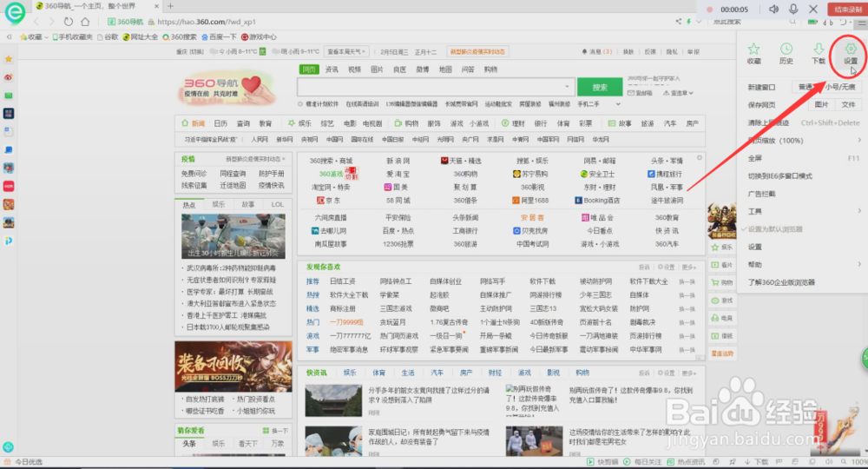
Task: Toggle 设置为默认浏览器 checked menu item
Action: pos(775,229)
